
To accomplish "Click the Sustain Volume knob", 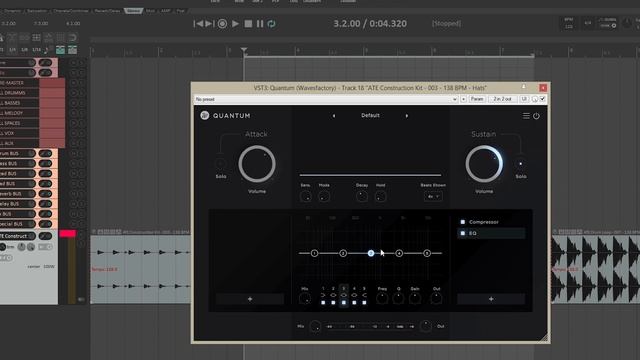I will point(484,164).
